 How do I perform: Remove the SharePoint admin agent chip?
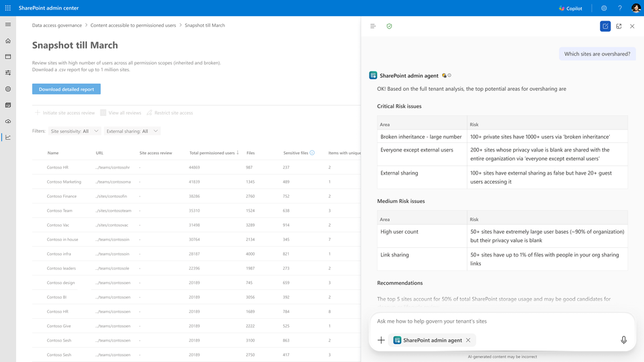[469, 340]
